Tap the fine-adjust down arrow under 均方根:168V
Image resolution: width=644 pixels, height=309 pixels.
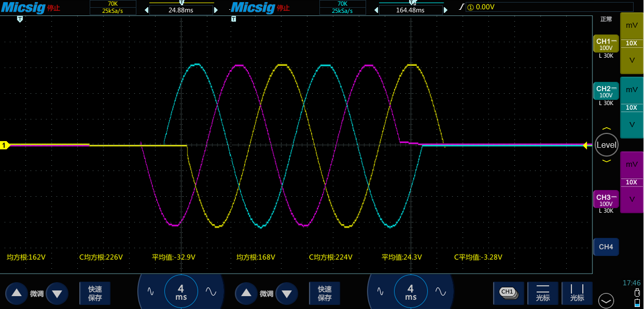(286, 294)
